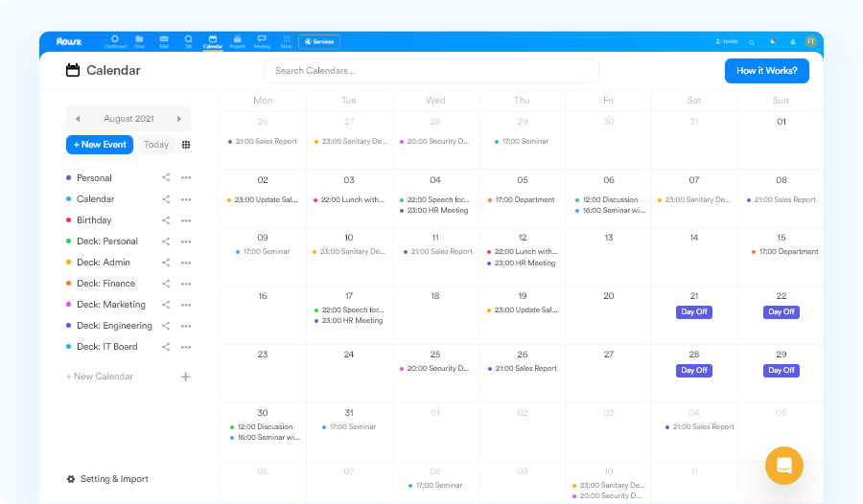Open the FT user avatar menu
This screenshot has width=863, height=504.
click(810, 42)
